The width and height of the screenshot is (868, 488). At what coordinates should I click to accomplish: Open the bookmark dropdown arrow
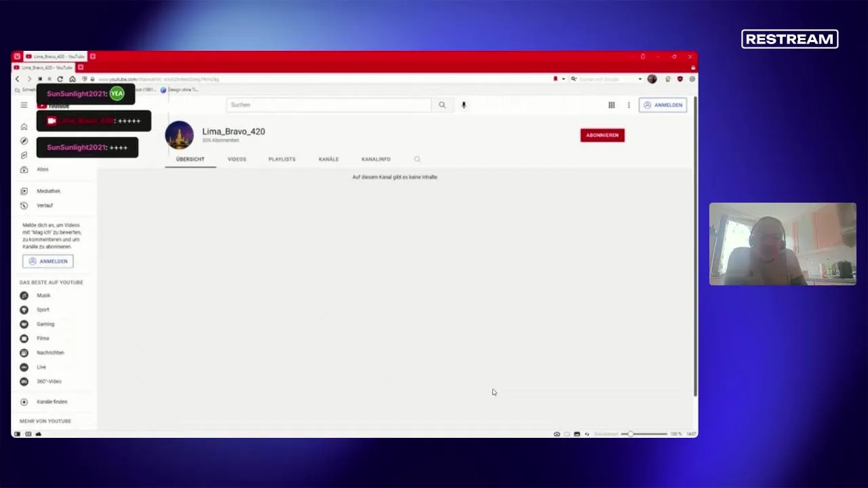click(x=563, y=79)
